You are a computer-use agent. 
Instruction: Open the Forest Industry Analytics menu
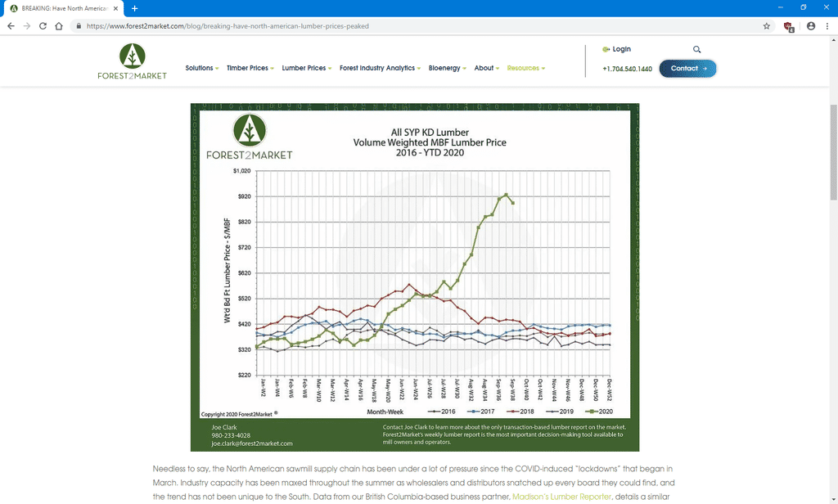point(381,68)
